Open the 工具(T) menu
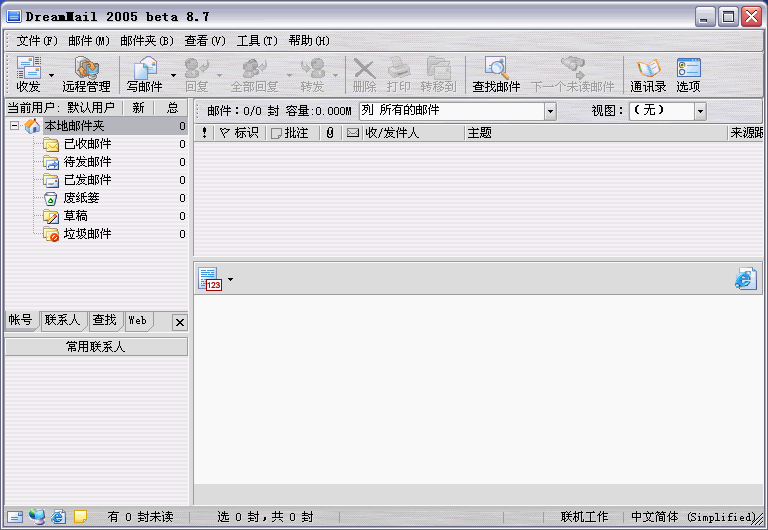This screenshot has height=530, width=768. pyautogui.click(x=257, y=41)
